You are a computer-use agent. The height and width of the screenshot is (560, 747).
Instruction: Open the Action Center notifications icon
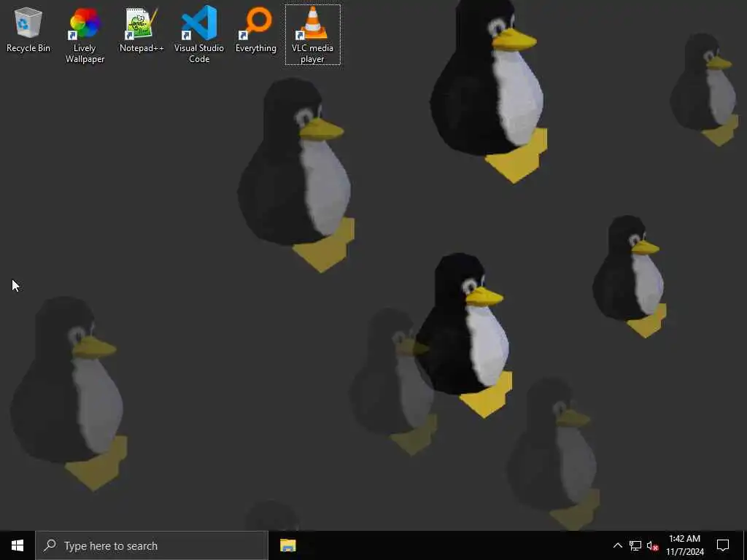(723, 545)
